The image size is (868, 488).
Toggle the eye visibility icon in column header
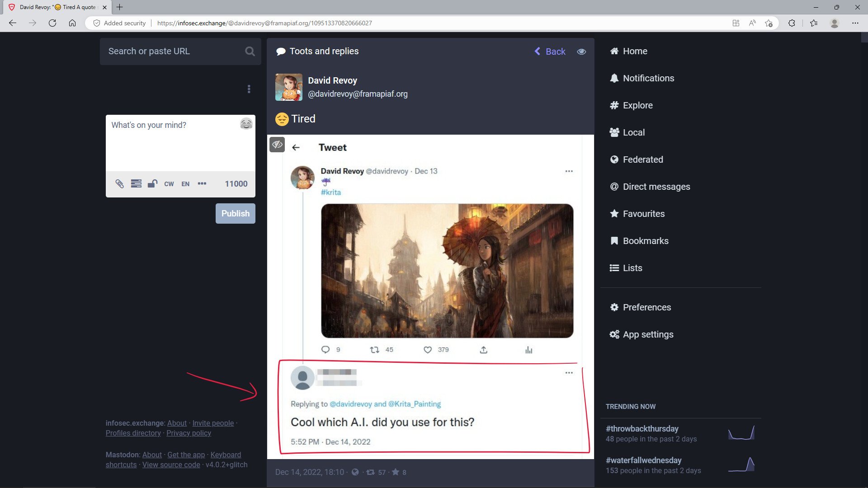point(581,52)
